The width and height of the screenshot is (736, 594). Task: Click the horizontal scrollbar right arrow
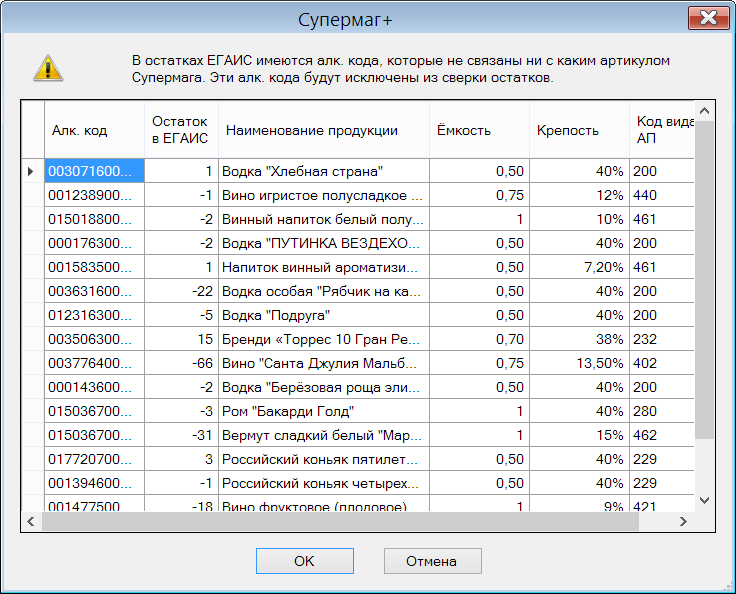pos(683,521)
